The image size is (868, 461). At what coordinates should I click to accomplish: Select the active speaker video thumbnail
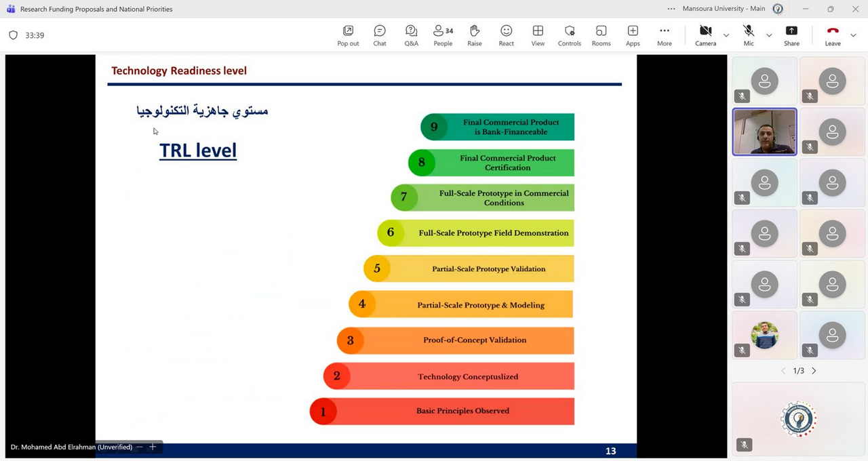pyautogui.click(x=764, y=132)
